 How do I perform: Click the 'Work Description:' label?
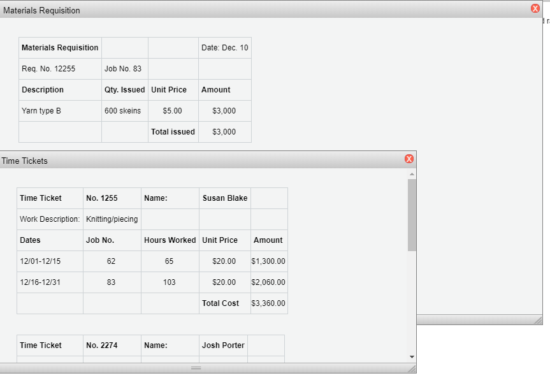click(x=50, y=219)
